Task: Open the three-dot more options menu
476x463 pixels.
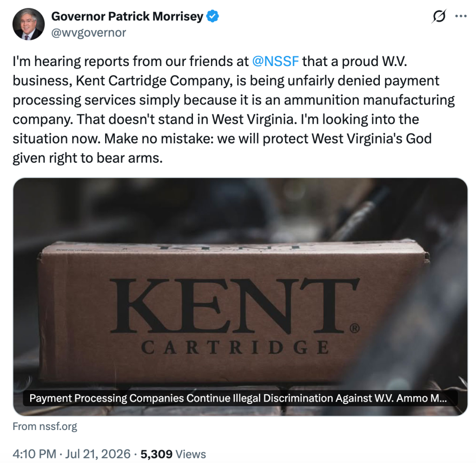Action: pyautogui.click(x=461, y=16)
